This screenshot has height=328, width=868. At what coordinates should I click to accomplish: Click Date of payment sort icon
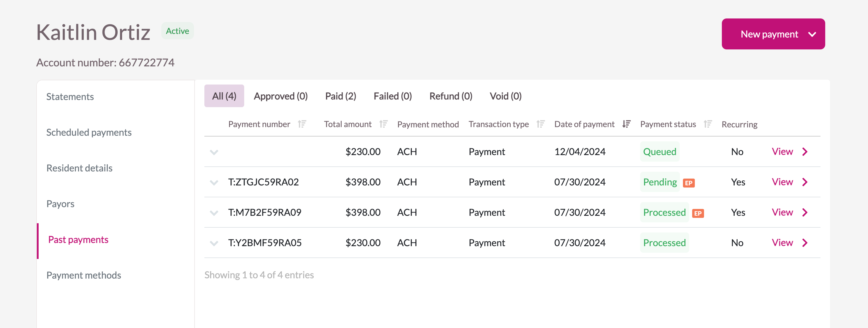(626, 124)
